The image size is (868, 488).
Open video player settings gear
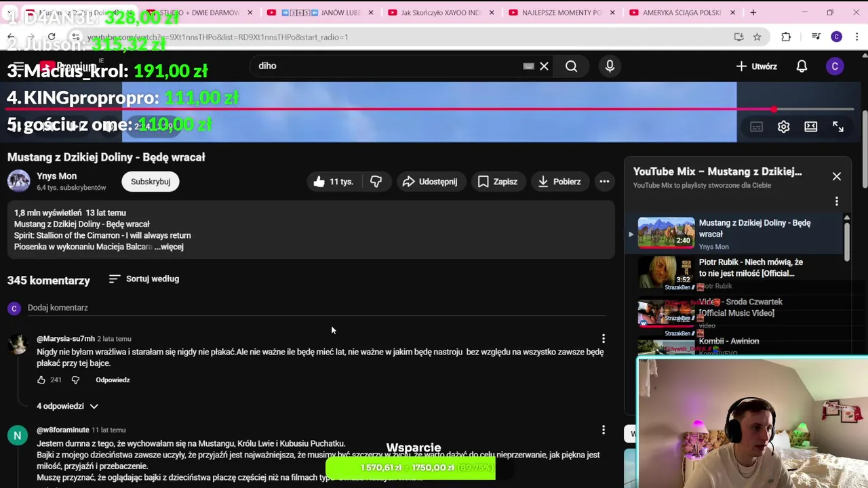[783, 127]
